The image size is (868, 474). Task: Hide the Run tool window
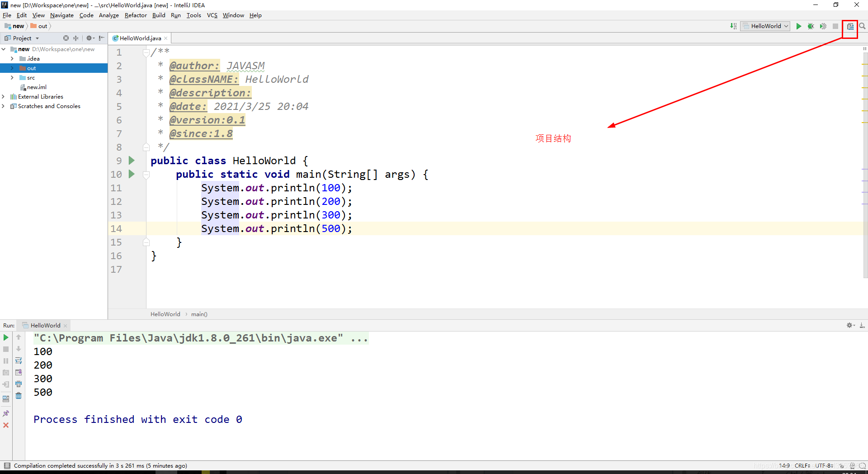pos(862,325)
